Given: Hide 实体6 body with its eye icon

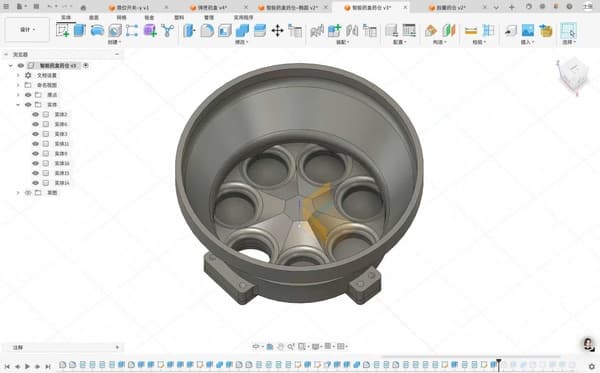Looking at the screenshot, I should (36, 124).
